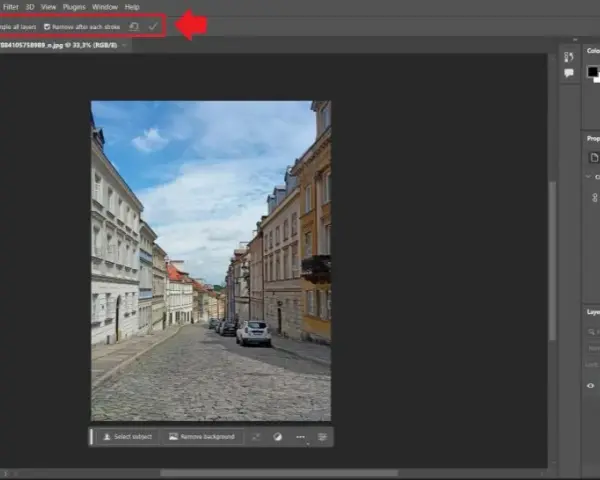Screen dimensions: 600x480
Task: Toggle the layer visibility eye icon
Action: point(590,385)
